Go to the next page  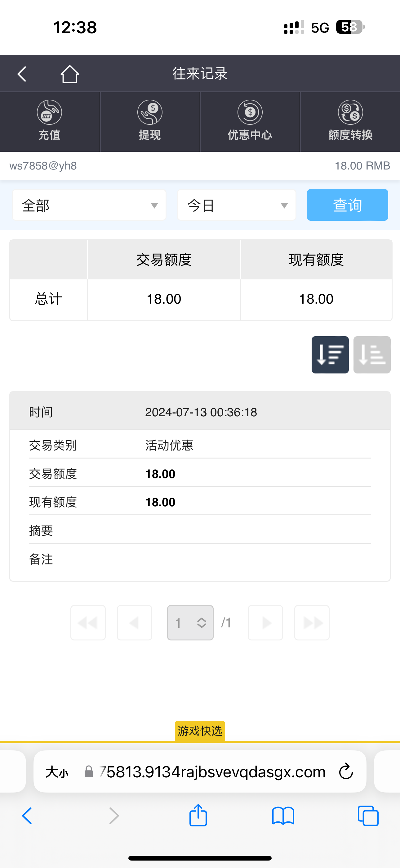[x=265, y=623]
